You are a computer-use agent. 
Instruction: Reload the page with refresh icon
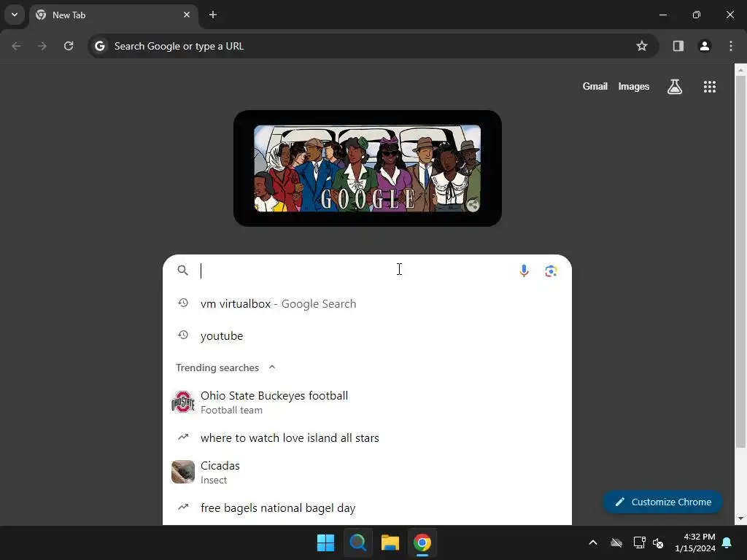point(69,46)
